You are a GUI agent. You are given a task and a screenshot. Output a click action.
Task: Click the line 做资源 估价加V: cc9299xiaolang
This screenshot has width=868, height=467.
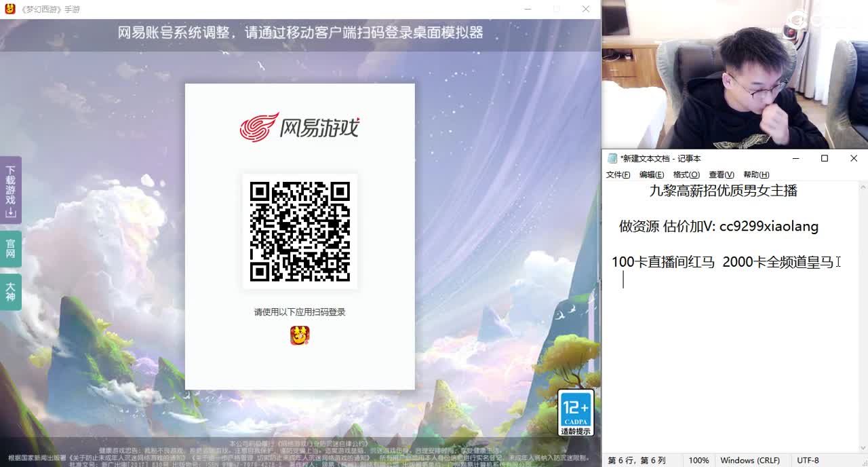[x=718, y=227]
